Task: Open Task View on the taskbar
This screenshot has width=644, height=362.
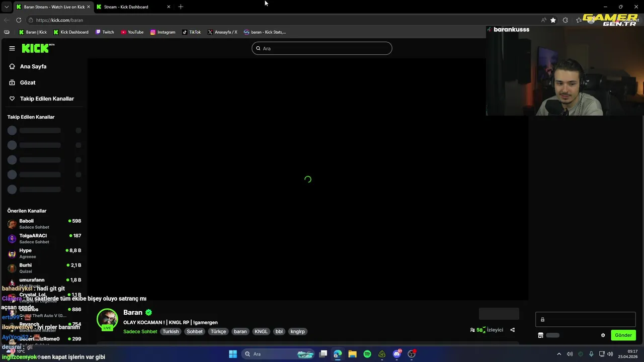Action: [324, 354]
